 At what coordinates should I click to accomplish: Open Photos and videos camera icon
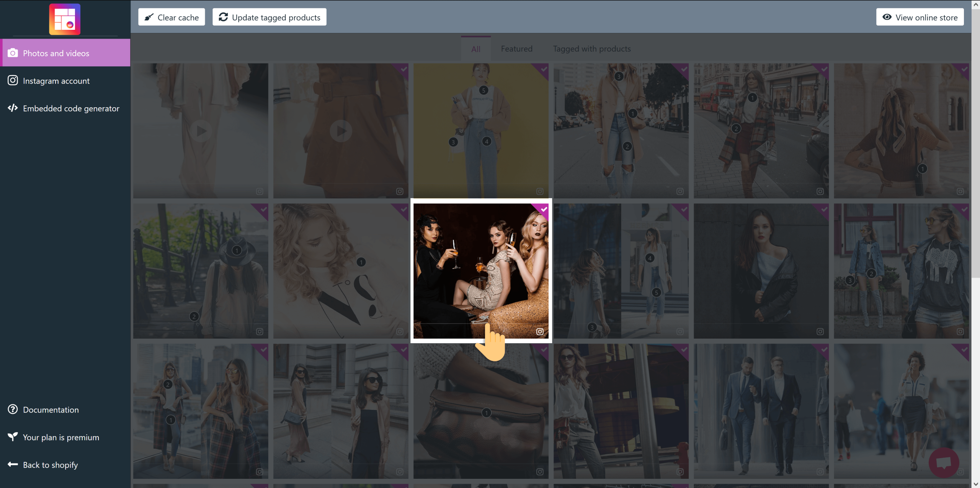coord(13,53)
